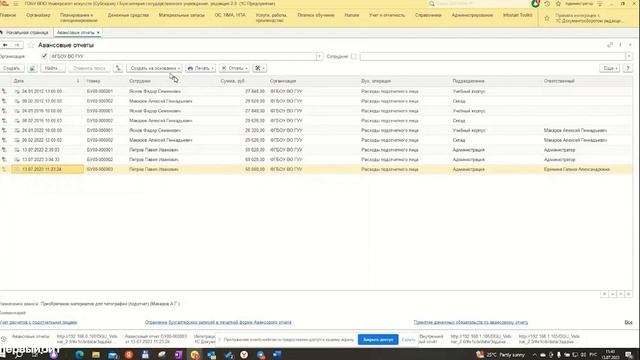The image size is (640, 360).
Task: Open Microsoft Edge from the taskbar
Action: click(x=79, y=355)
